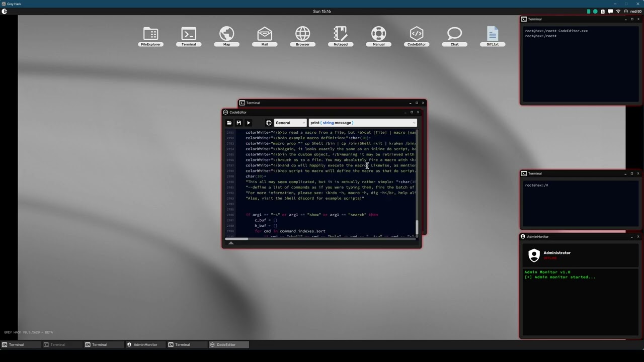The image size is (644, 362).
Task: Open the Gift.txt file on the desktop
Action: pyautogui.click(x=493, y=37)
